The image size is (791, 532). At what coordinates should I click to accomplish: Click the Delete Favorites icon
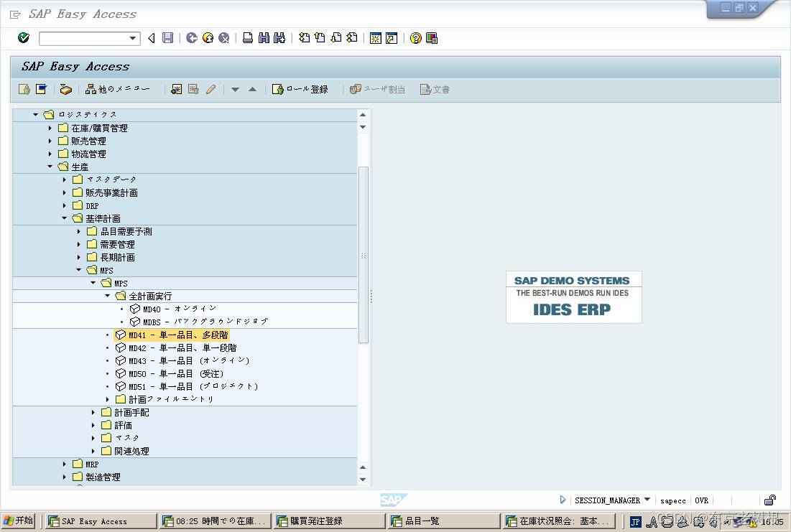pos(193,89)
